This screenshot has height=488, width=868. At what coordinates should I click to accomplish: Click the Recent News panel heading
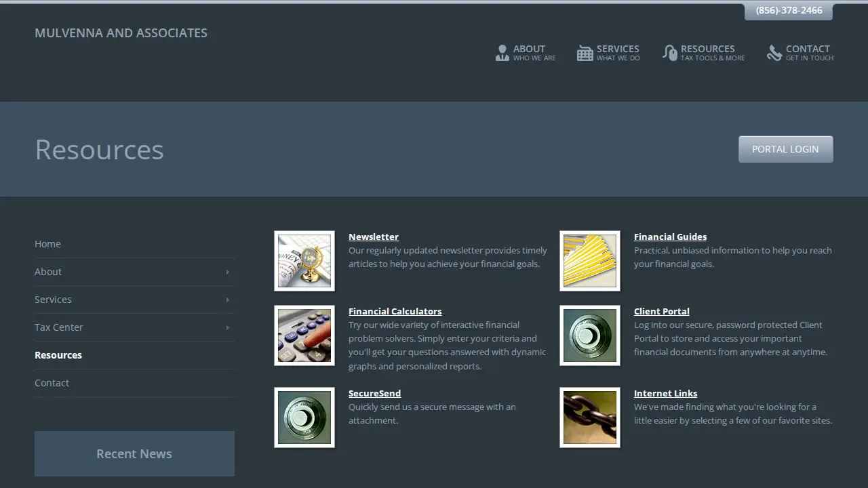coord(134,453)
